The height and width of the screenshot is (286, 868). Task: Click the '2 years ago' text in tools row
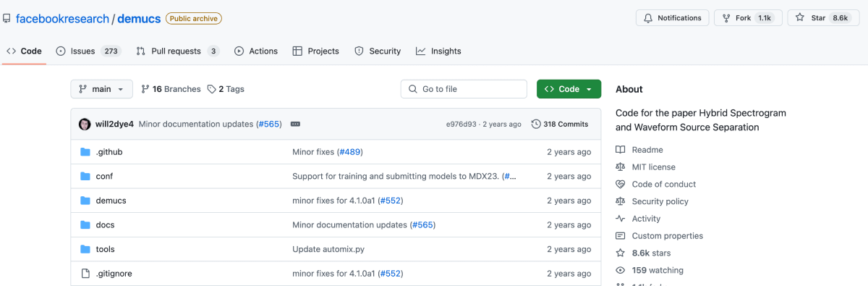click(x=569, y=249)
